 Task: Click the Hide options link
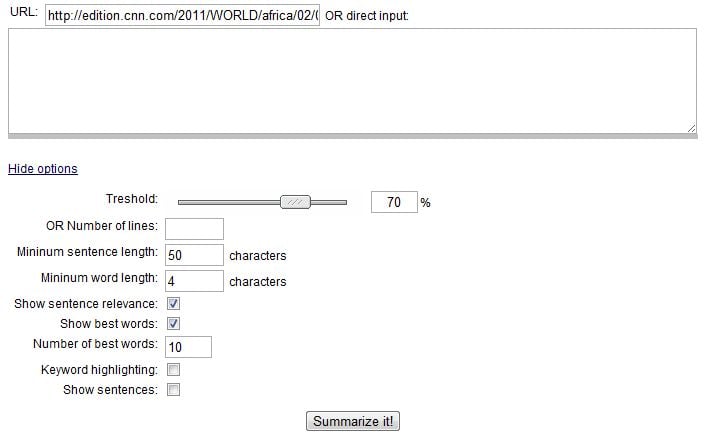[43, 169]
